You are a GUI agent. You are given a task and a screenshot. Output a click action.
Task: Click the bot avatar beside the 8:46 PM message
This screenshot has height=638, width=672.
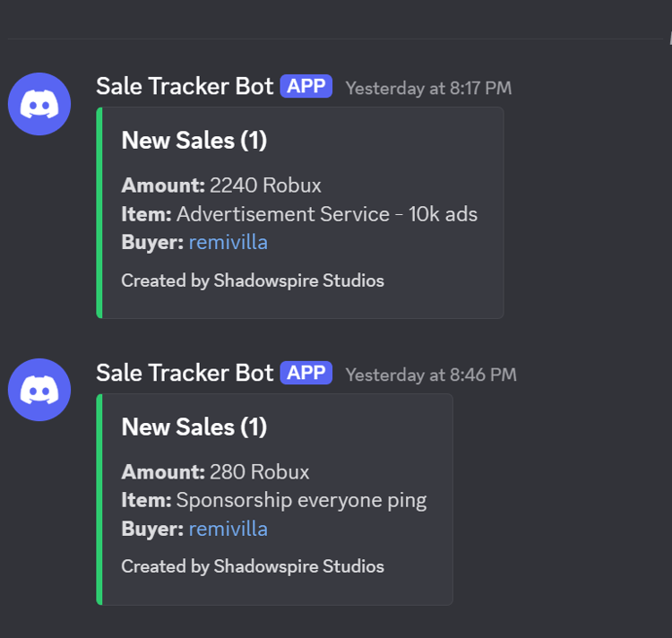pos(39,390)
